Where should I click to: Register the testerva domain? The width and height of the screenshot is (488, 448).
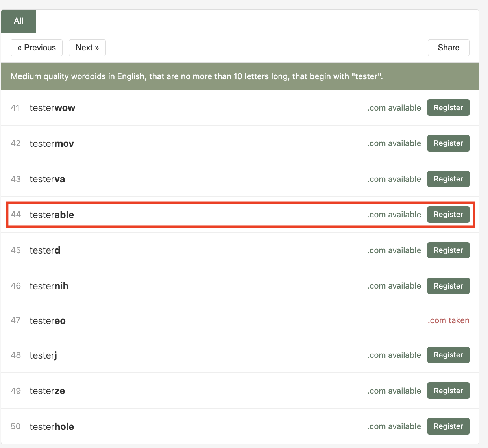448,179
